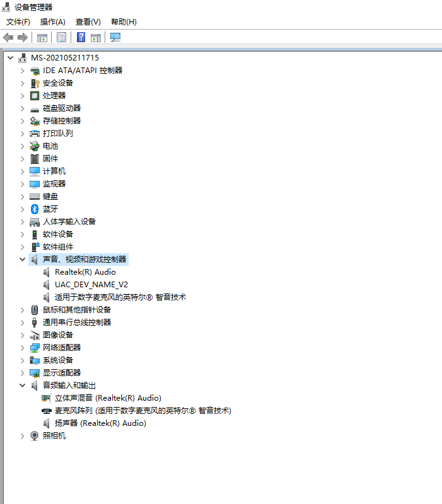Select 立体声混音 (Realtek(R) Audio) entry

[x=108, y=398]
